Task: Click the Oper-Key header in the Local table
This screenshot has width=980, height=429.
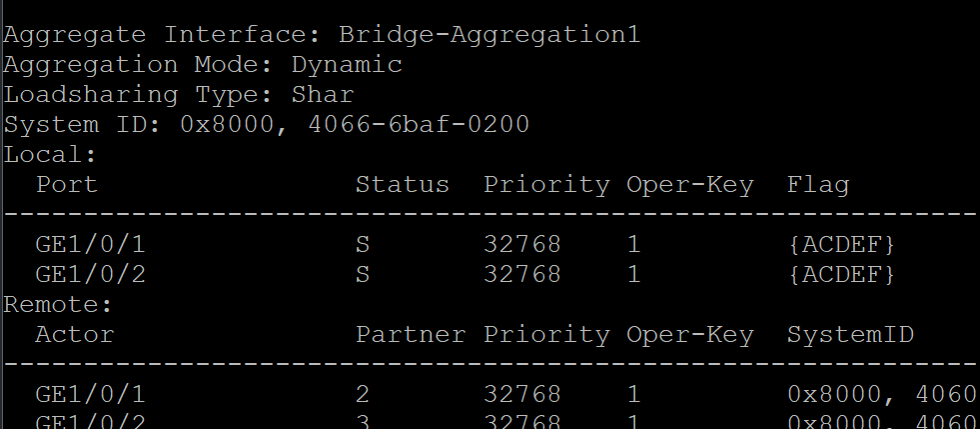Action: point(689,185)
